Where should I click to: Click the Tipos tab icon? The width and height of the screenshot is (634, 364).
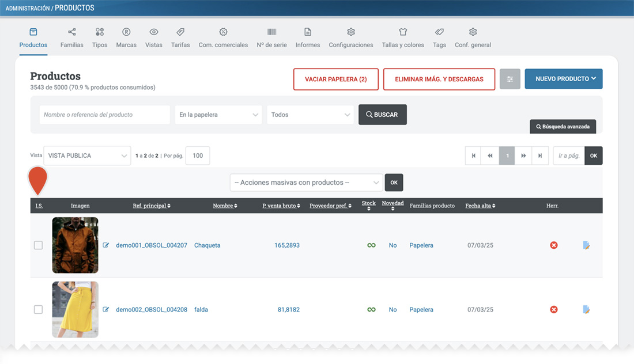coord(100,32)
